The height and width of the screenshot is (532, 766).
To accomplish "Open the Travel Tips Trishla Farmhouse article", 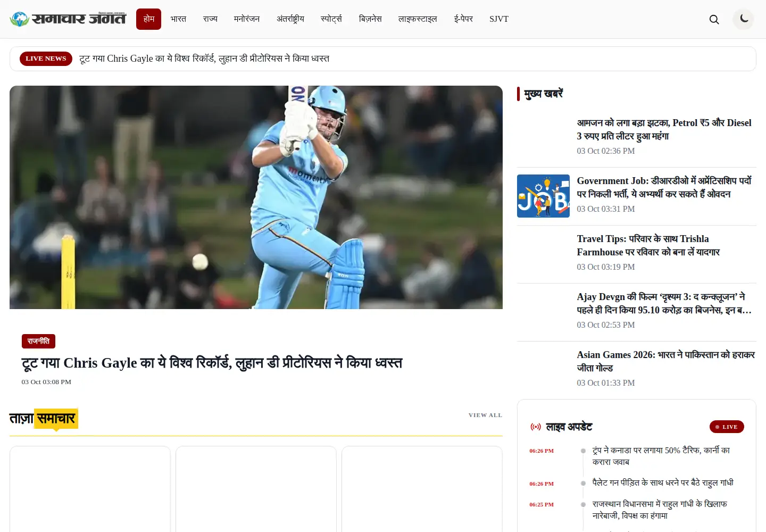I will tap(648, 245).
